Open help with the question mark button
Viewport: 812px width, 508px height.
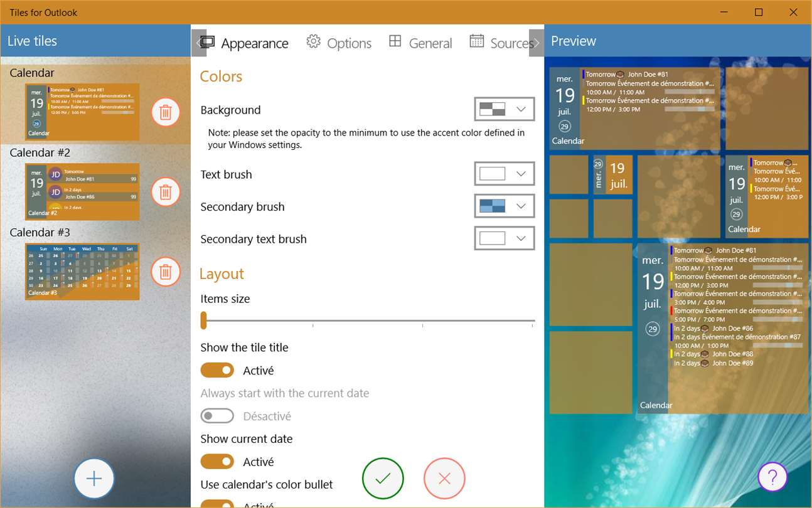(772, 477)
